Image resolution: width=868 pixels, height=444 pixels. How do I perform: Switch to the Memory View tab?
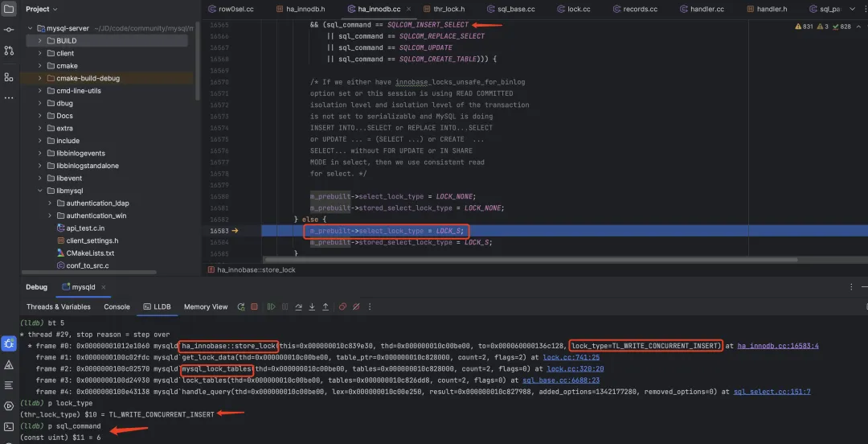206,306
